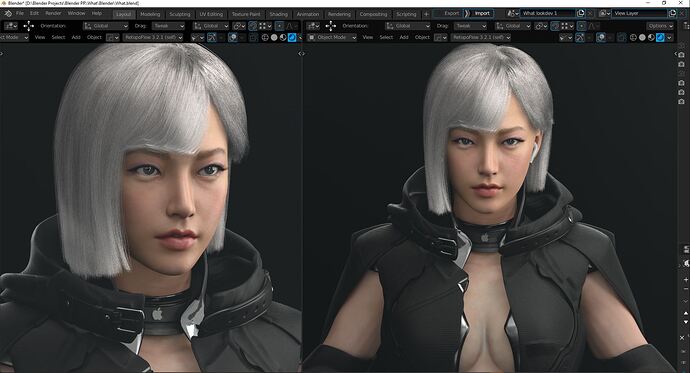Open the scene browse dropdown icon

click(513, 13)
